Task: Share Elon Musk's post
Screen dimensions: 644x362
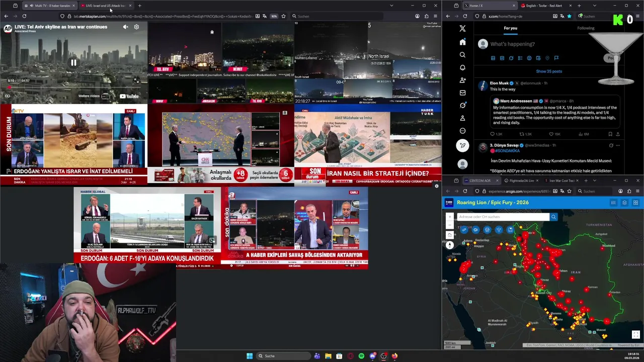Action: (x=618, y=134)
